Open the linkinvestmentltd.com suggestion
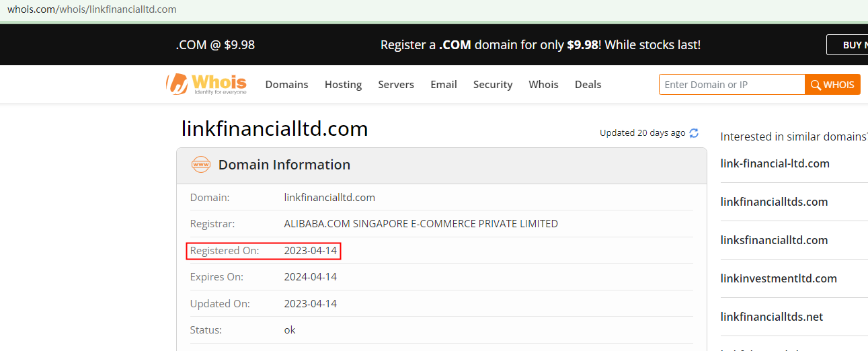 [x=779, y=278]
